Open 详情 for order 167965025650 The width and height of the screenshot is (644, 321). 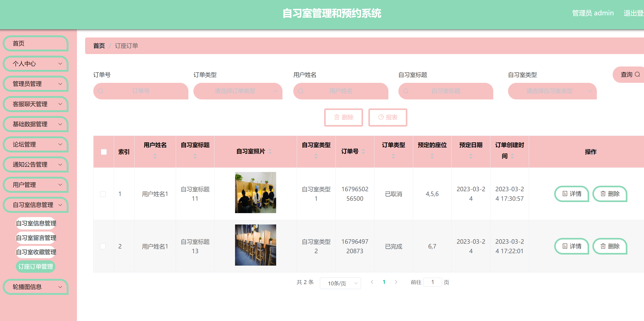(x=571, y=194)
